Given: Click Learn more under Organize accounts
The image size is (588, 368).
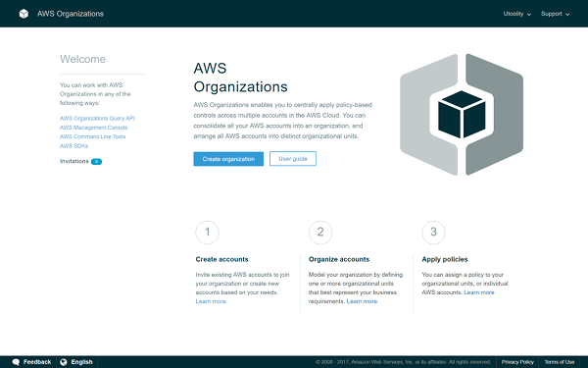Looking at the screenshot, I should pos(362,301).
